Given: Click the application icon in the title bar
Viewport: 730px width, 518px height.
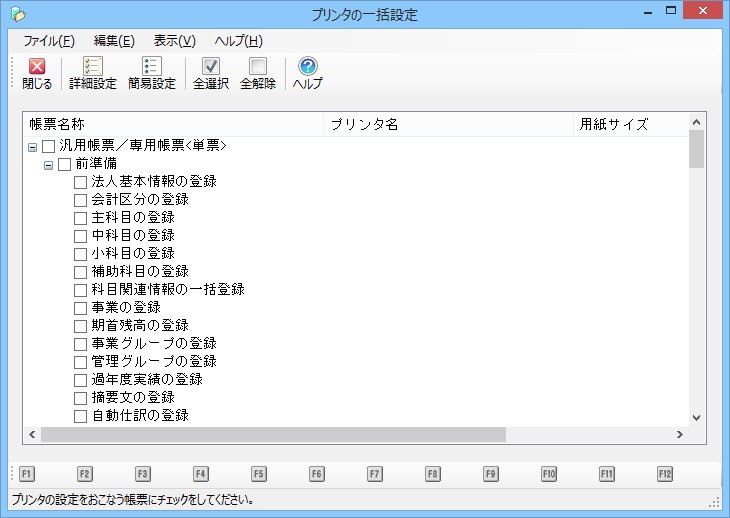Looking at the screenshot, I should 17,14.
